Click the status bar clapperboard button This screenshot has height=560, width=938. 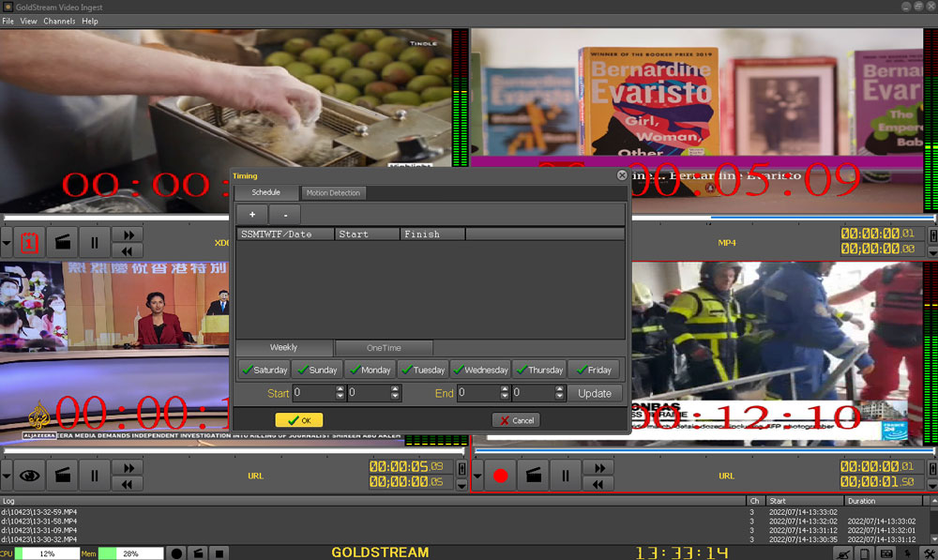(x=198, y=553)
